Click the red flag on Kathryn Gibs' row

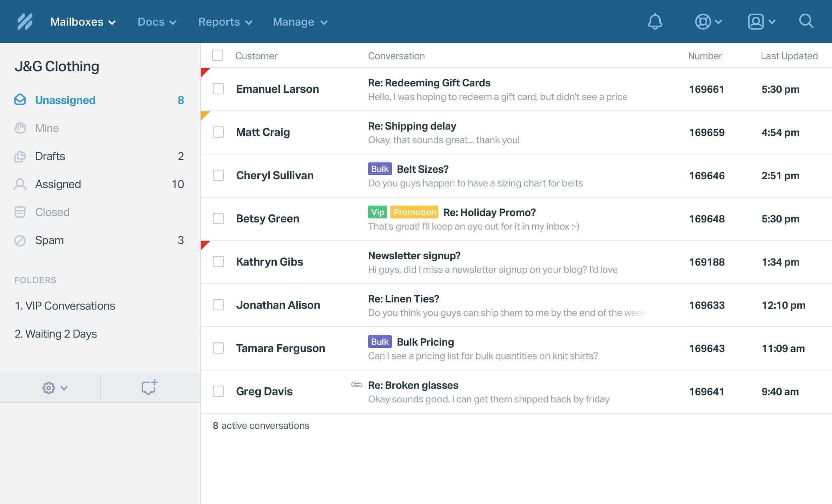point(205,245)
